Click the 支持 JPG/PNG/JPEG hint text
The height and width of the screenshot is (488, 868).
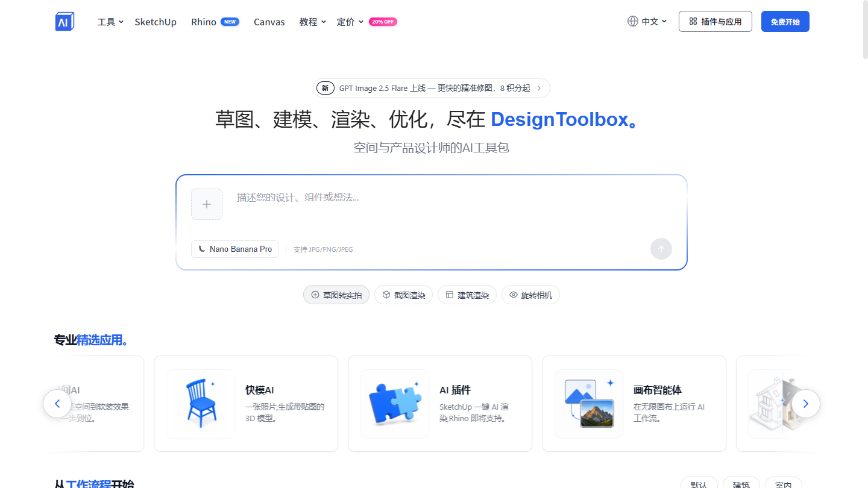point(323,249)
